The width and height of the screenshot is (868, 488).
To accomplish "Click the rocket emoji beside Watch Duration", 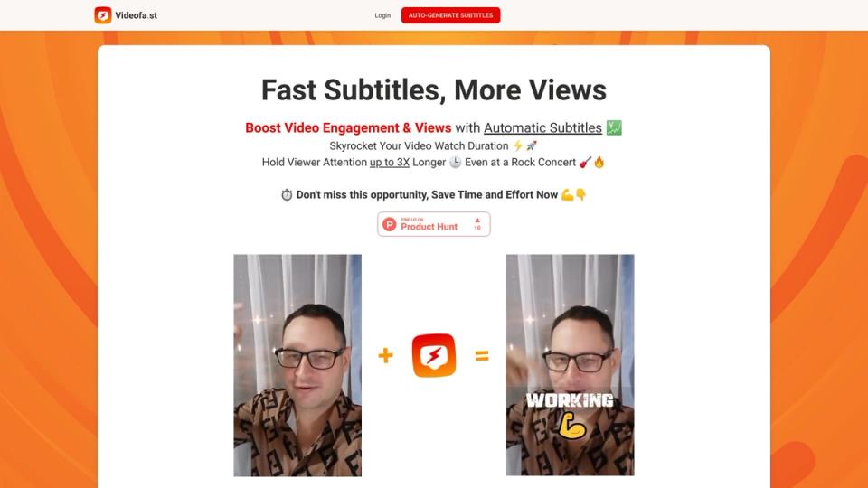I will 532,145.
